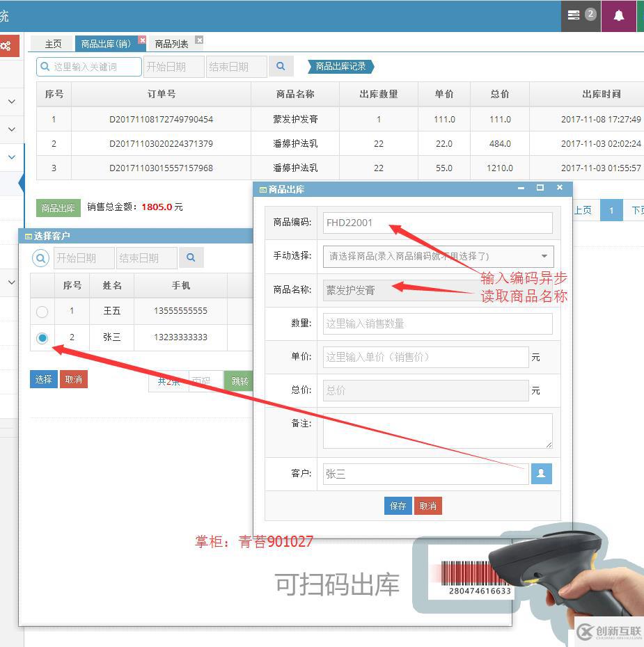Image resolution: width=644 pixels, height=647 pixels.
Task: Focus 结束日期 in 选择客户 dialog
Action: coord(147,258)
